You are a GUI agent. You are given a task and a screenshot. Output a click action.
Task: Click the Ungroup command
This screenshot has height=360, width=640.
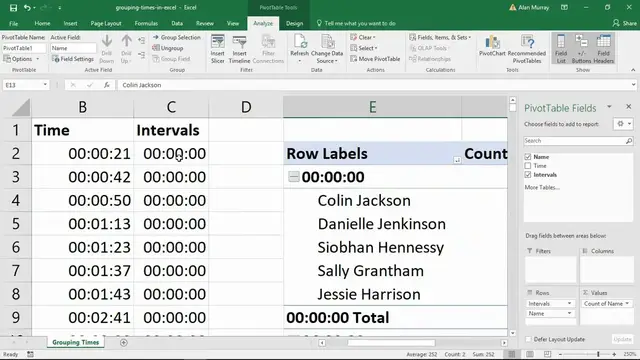point(168,48)
